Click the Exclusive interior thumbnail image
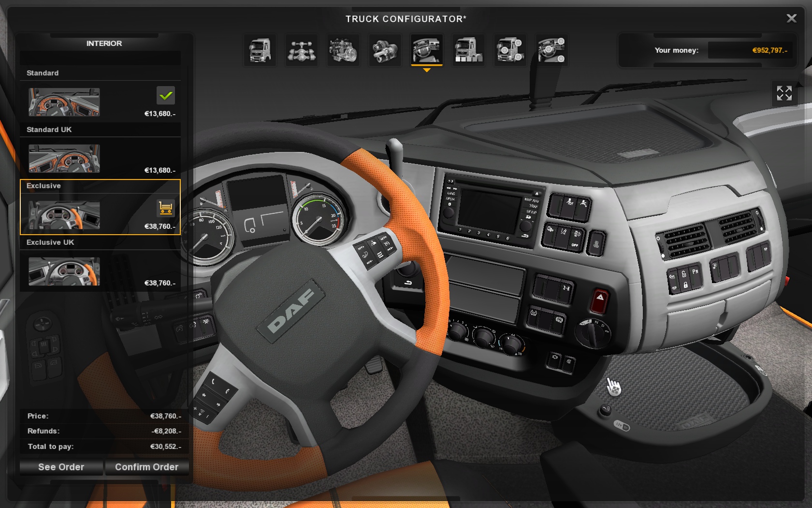Viewport: 812px width, 508px height. 64,215
